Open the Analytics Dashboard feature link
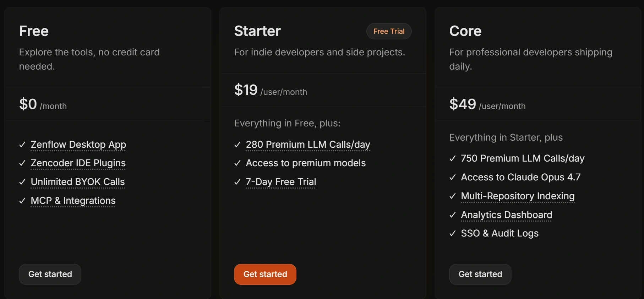This screenshot has height=299, width=644. pos(507,215)
